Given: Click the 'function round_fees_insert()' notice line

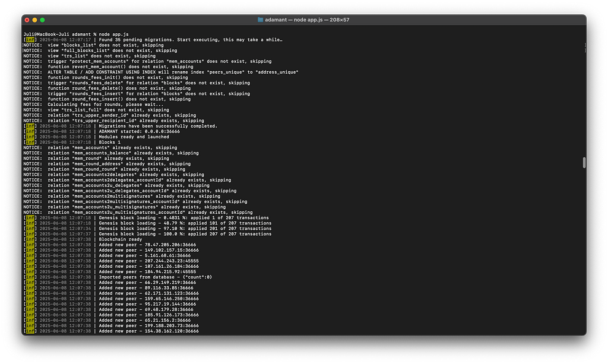Looking at the screenshot, I should [x=107, y=99].
